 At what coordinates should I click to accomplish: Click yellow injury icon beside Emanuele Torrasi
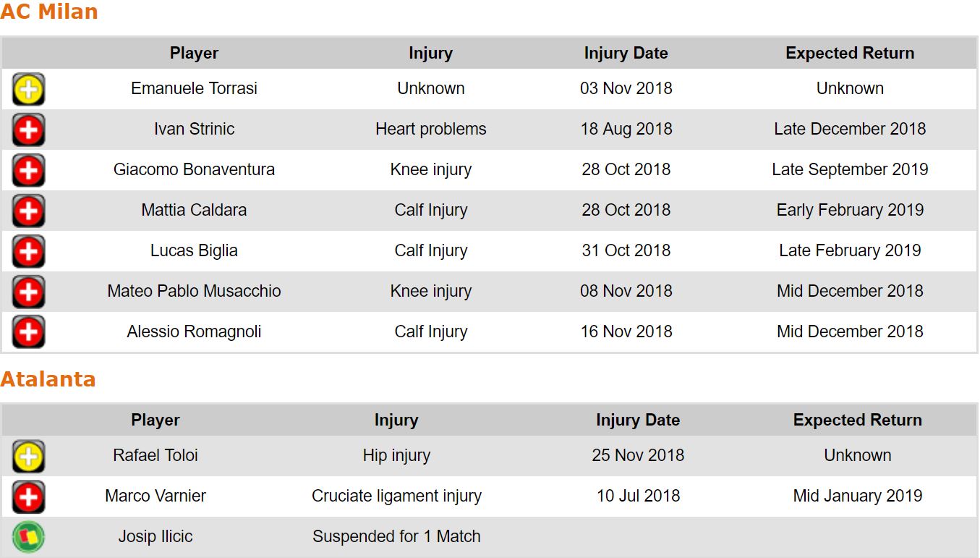point(28,90)
